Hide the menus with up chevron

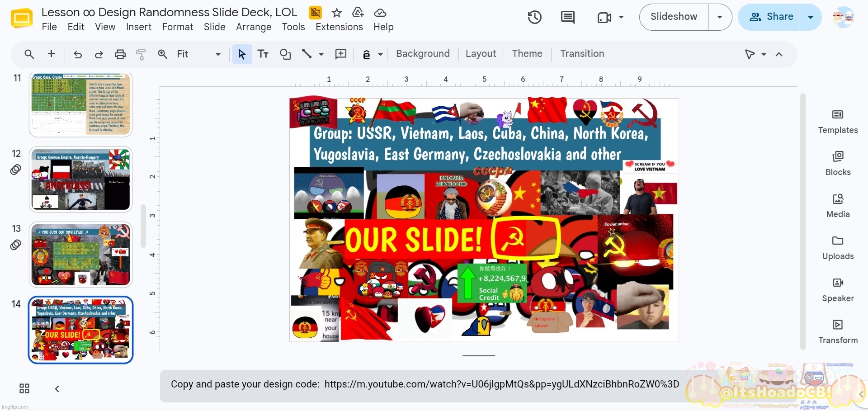point(779,54)
